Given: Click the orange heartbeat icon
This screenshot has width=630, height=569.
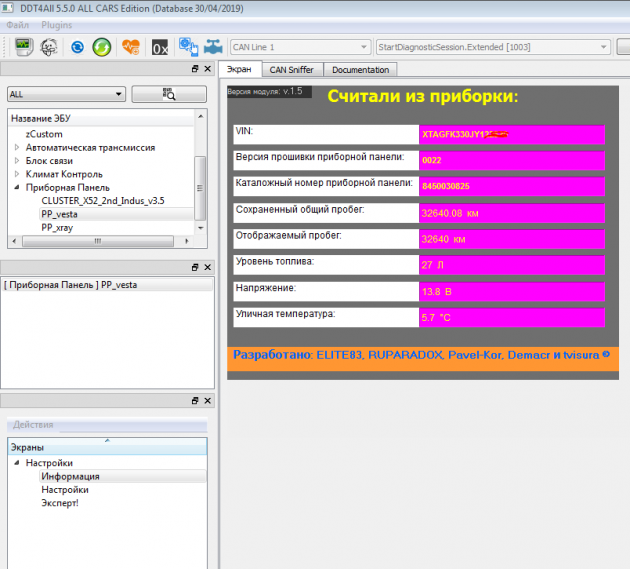Looking at the screenshot, I should tap(130, 47).
